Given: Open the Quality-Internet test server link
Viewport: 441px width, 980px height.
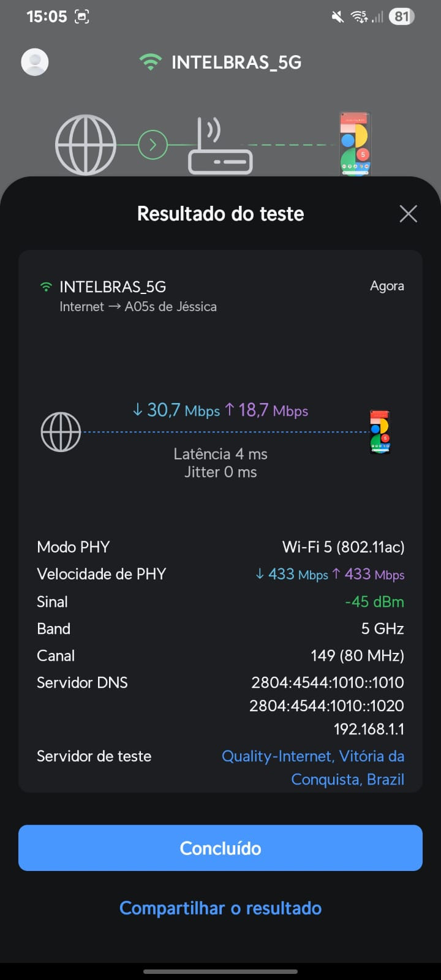Looking at the screenshot, I should [313, 767].
